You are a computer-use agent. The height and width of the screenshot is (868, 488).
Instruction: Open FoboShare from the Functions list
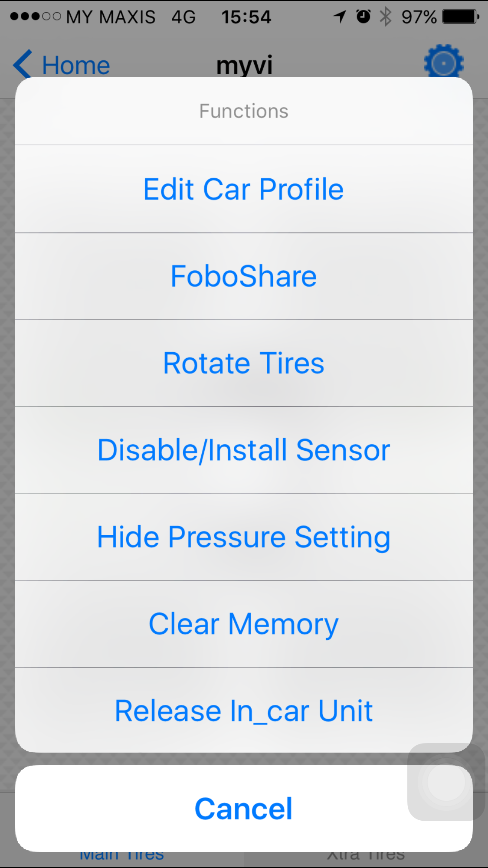click(x=244, y=276)
